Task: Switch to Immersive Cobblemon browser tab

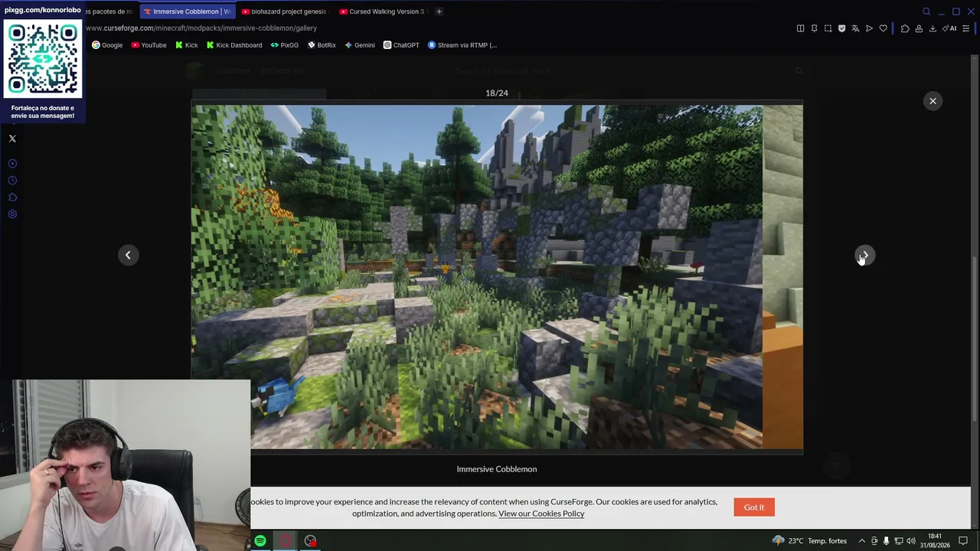Action: pyautogui.click(x=188, y=11)
